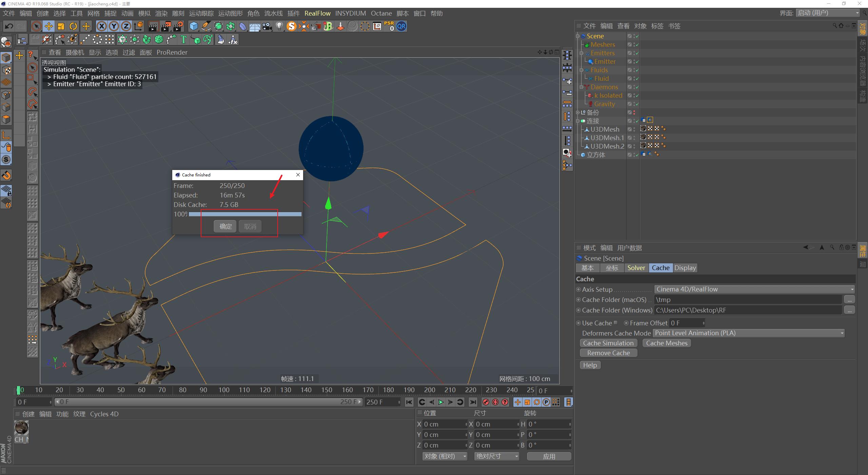The image size is (868, 475).
Task: Click the Remove Cache button
Action: (608, 353)
